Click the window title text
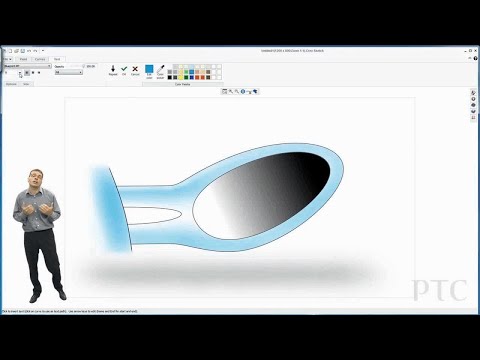Screen dimensions: 480x360 coord(292,51)
